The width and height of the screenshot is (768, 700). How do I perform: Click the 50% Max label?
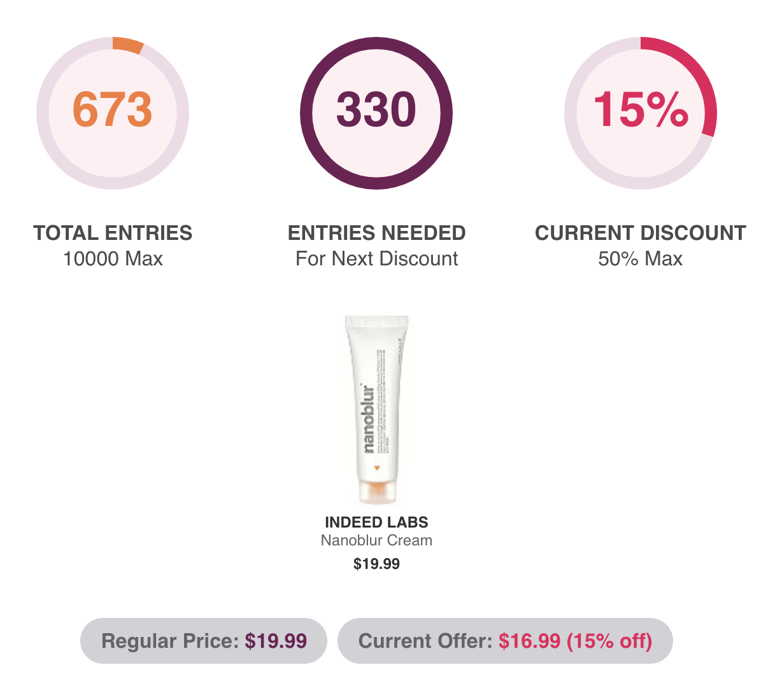(640, 259)
